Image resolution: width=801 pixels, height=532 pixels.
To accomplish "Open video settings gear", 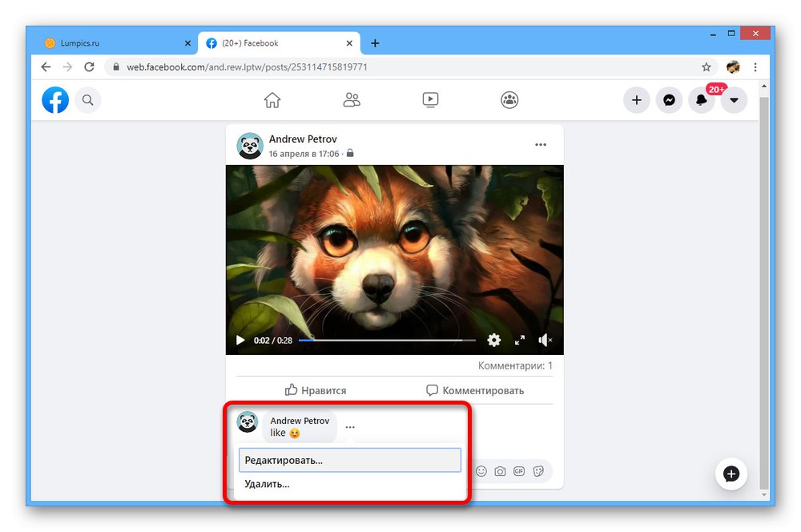I will [494, 340].
